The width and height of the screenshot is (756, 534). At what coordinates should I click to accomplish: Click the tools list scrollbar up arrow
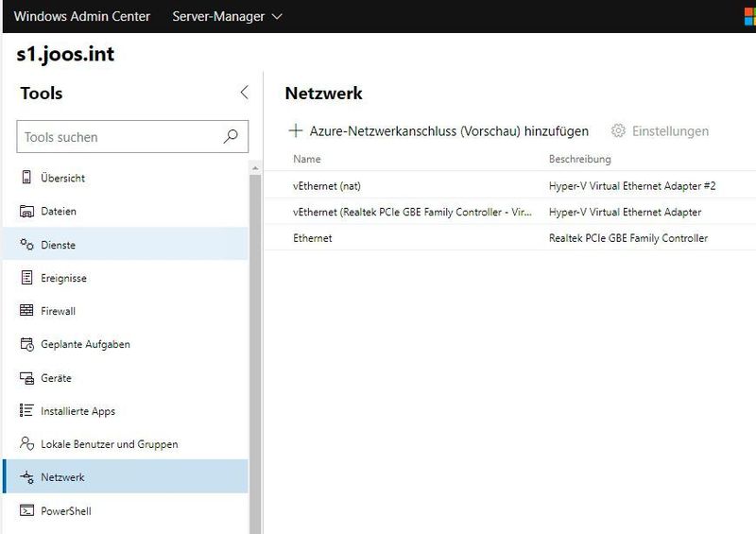pyautogui.click(x=255, y=168)
